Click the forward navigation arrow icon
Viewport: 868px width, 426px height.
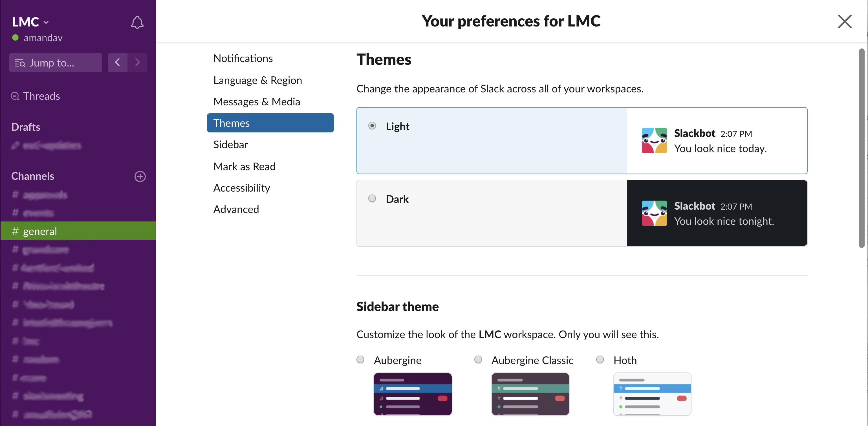pos(137,63)
